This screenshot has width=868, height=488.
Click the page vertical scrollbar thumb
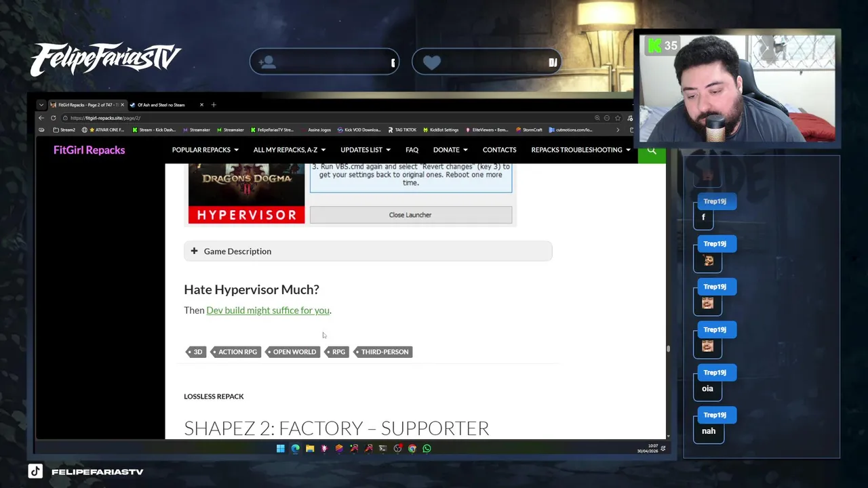[x=668, y=348]
